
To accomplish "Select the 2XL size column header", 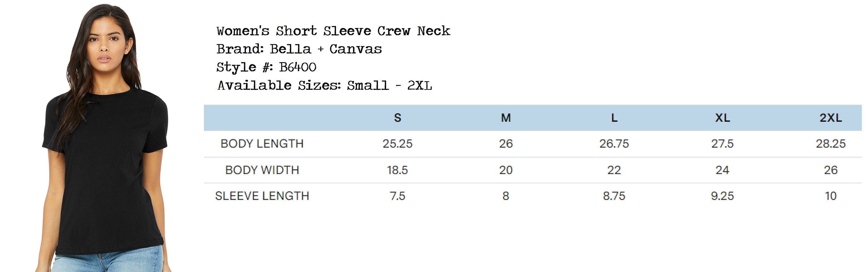I will tap(831, 118).
